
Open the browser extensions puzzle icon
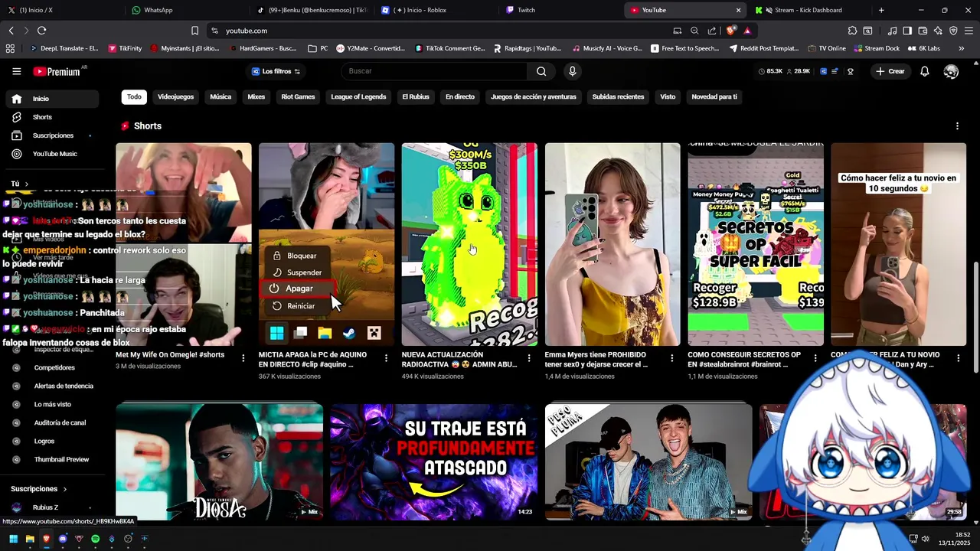pyautogui.click(x=852, y=31)
